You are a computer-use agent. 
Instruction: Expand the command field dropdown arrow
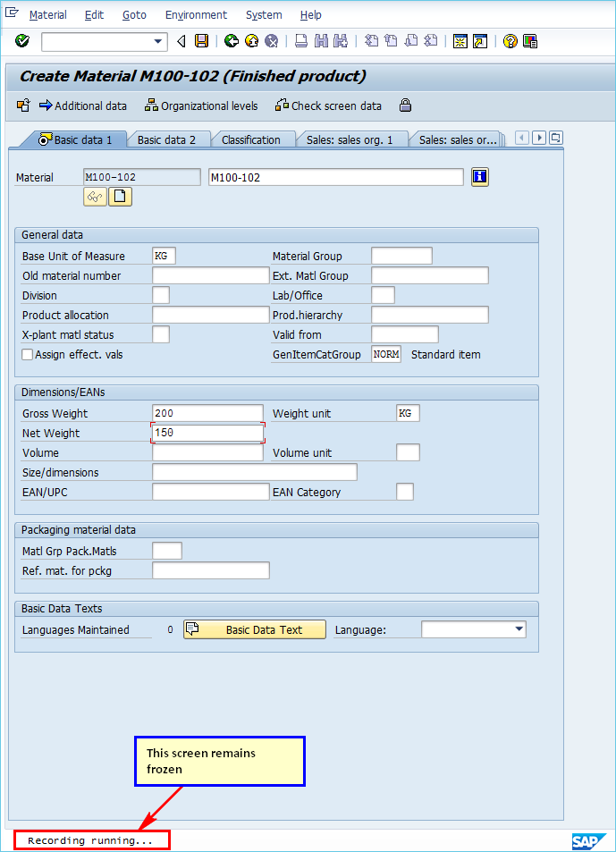click(x=159, y=41)
